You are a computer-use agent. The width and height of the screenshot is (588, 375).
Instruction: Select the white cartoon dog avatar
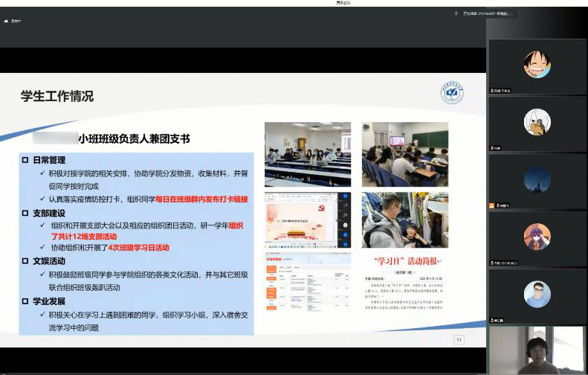point(537,122)
